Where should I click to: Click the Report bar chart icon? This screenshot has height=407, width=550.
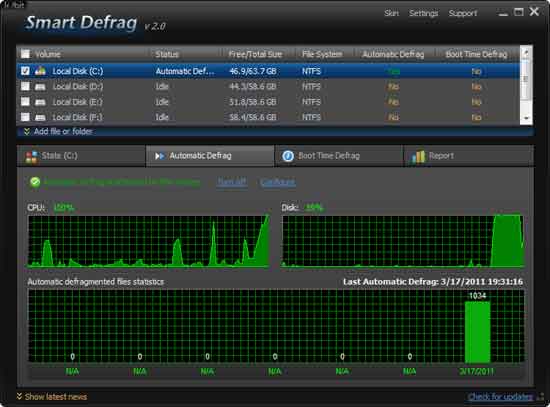tap(418, 156)
